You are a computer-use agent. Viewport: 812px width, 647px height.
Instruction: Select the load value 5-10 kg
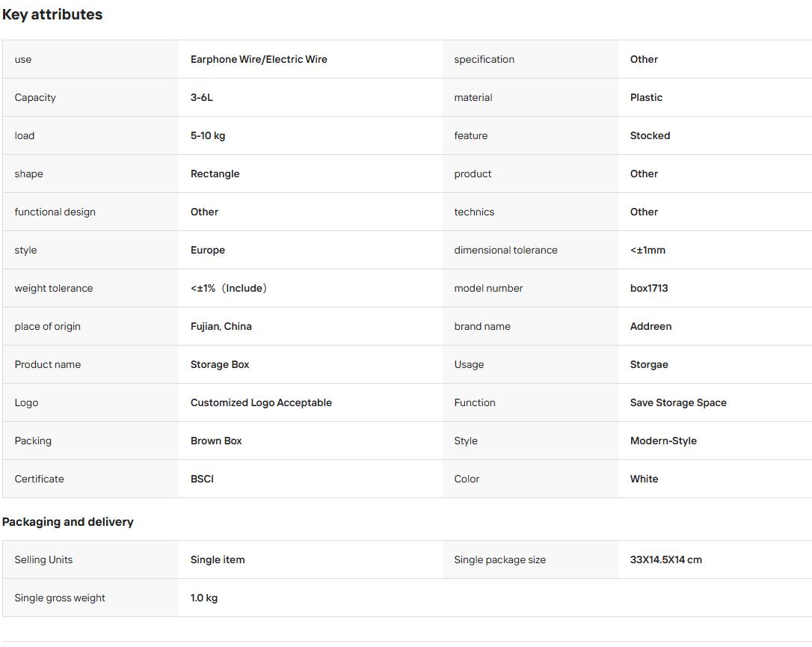(x=208, y=135)
